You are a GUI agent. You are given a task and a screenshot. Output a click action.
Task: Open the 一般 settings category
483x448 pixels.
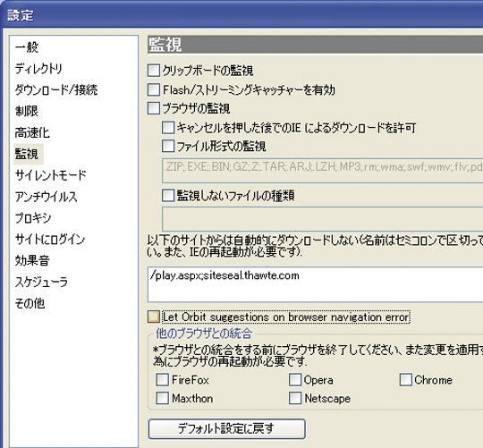pos(27,47)
